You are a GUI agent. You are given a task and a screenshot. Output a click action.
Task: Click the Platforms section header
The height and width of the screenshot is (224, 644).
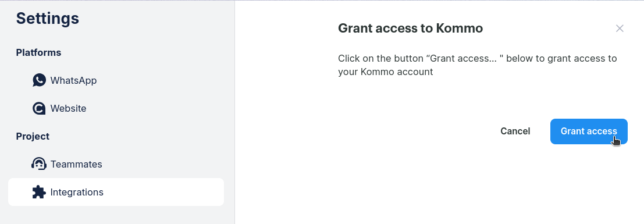click(x=38, y=52)
